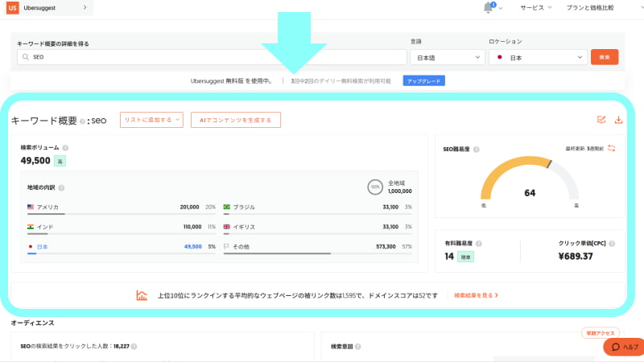The height and width of the screenshot is (362, 644).
Task: Click the 簡単 paid difficulty badge
Action: click(465, 257)
